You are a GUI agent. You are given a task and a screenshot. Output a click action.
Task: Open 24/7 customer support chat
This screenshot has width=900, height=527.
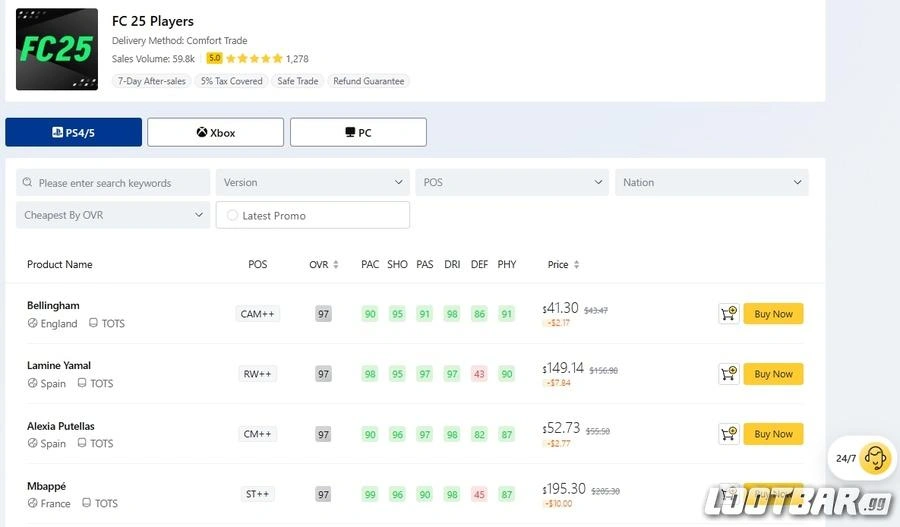tap(873, 458)
